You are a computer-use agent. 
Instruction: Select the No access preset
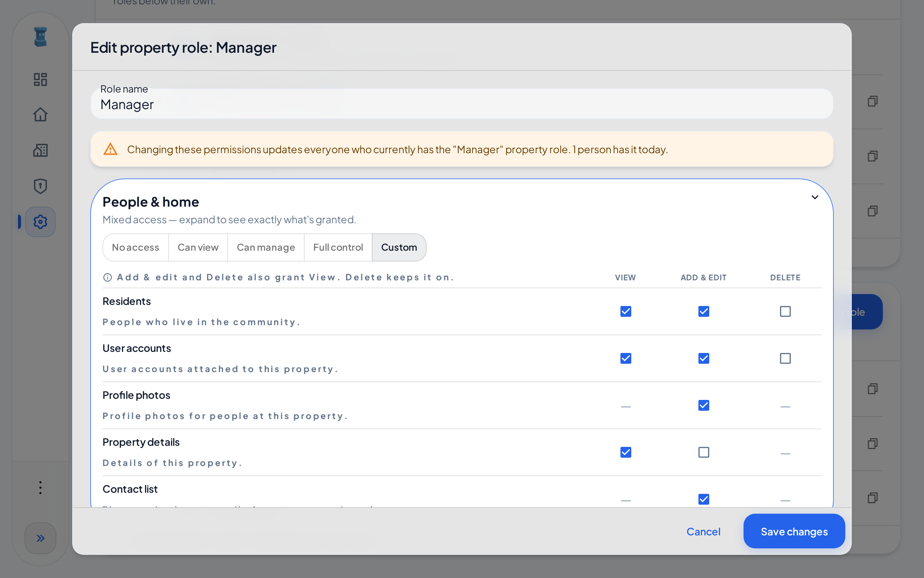(x=136, y=247)
